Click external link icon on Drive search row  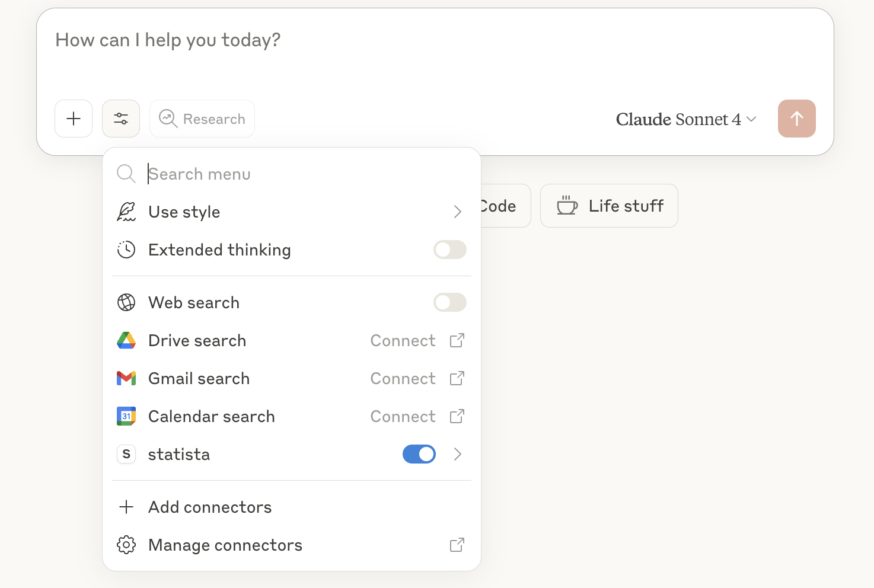click(457, 340)
